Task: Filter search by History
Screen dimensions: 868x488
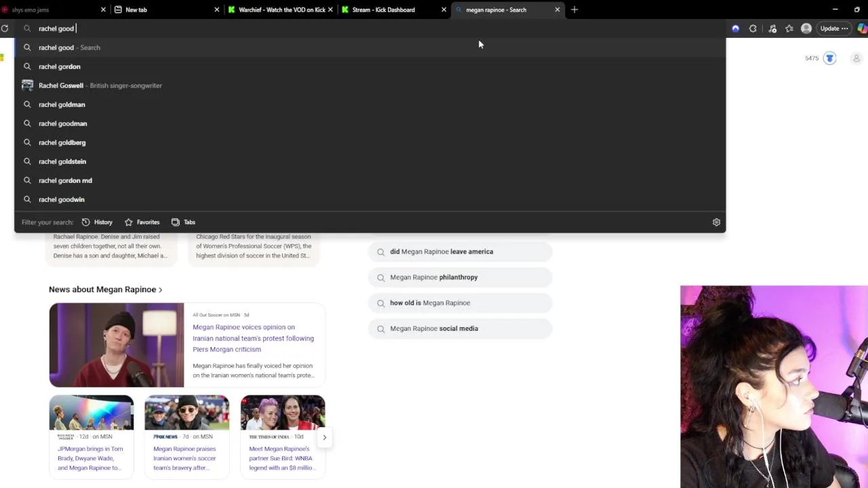Action: click(x=97, y=222)
